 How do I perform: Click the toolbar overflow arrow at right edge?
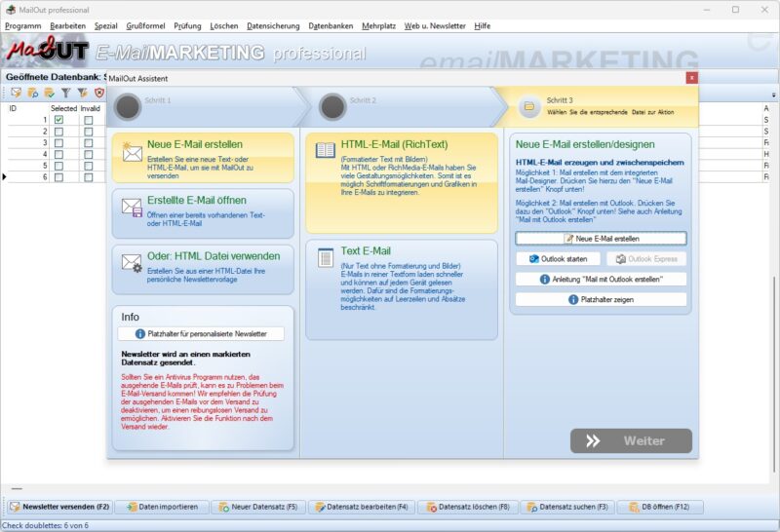pos(773,95)
